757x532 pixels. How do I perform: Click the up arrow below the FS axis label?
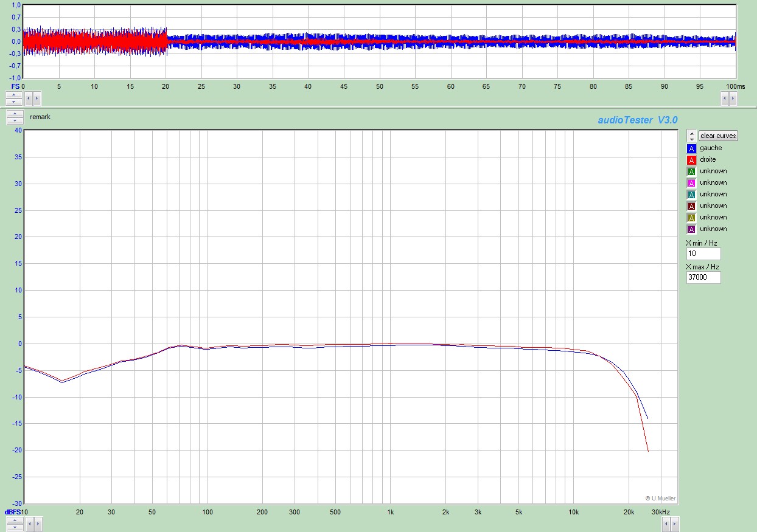pos(14,94)
